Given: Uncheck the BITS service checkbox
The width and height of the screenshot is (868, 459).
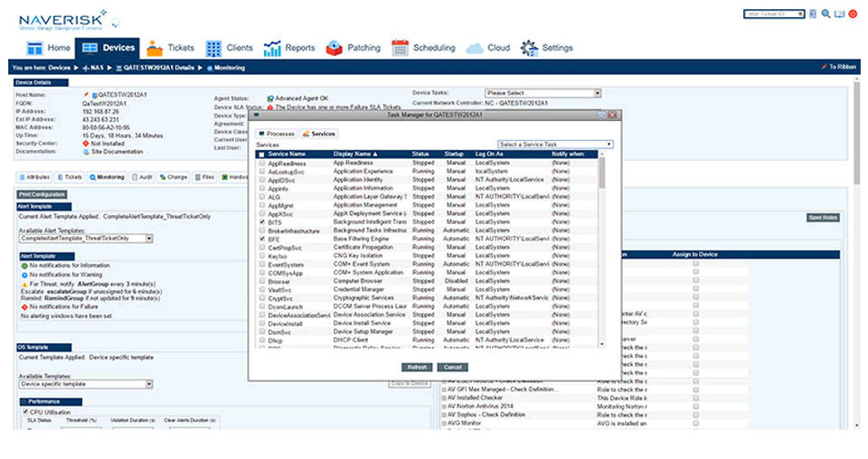Looking at the screenshot, I should point(262,221).
